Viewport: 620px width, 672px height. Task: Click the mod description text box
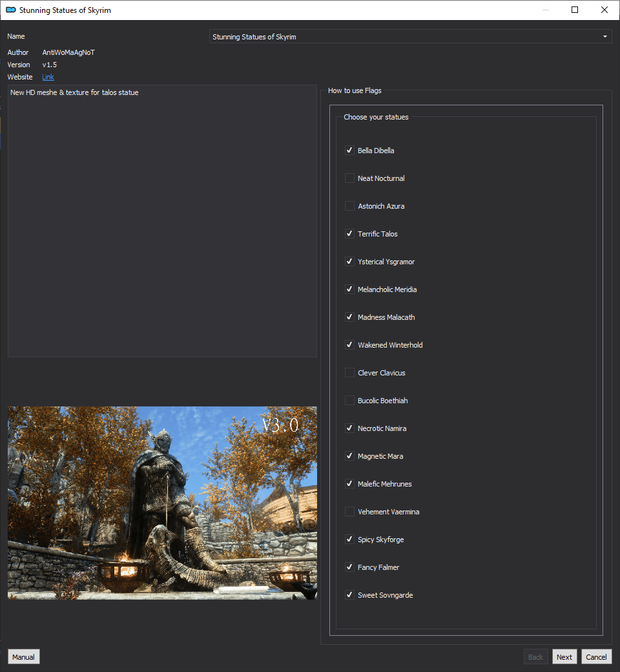click(162, 221)
